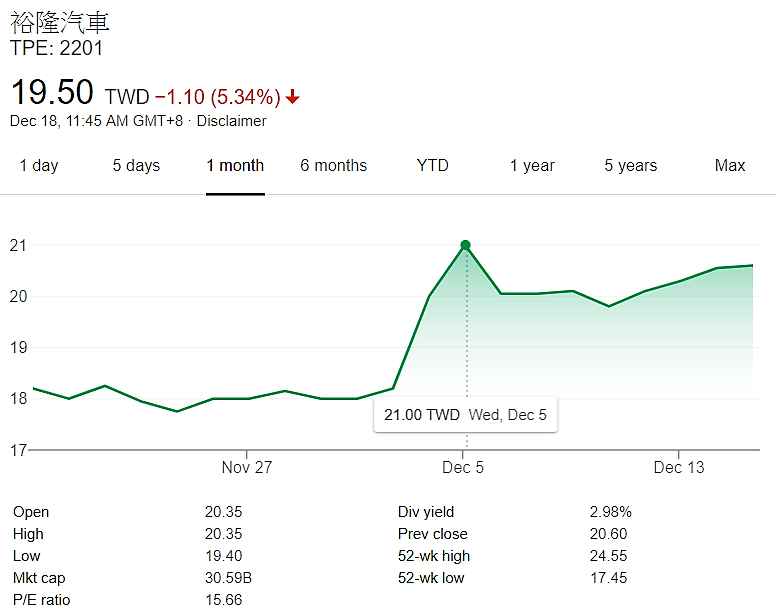The image size is (776, 612).
Task: Click the Dec 5 x-axis label
Action: click(463, 467)
